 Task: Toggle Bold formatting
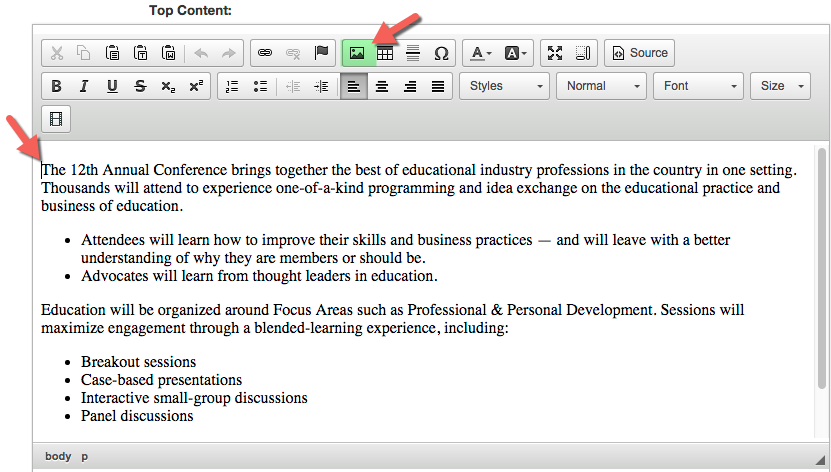[56, 86]
